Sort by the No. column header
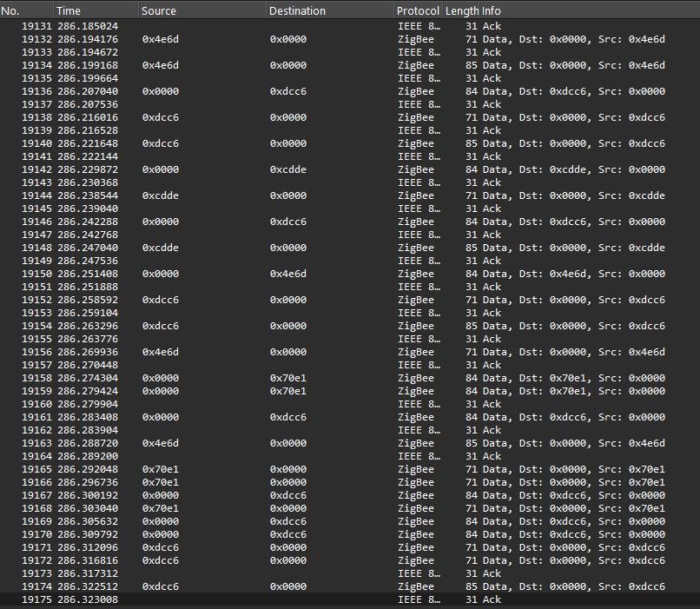The image size is (700, 609). coord(27,10)
